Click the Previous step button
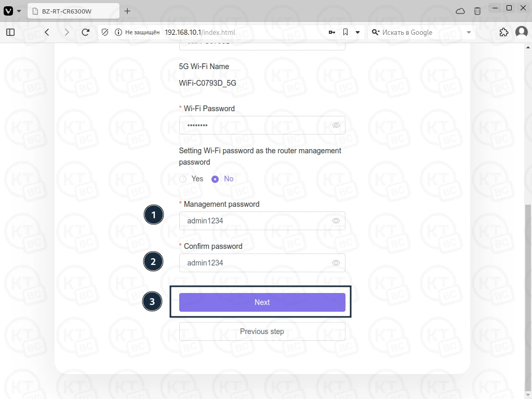 [x=262, y=331]
